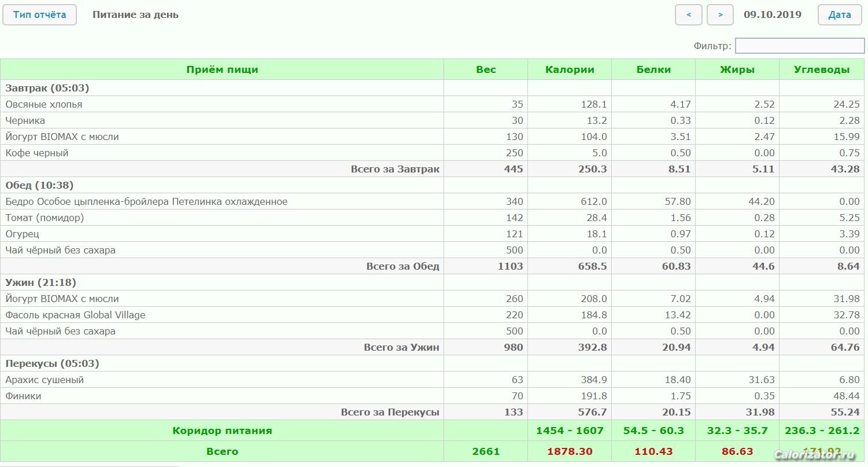Click the Арахис сушеный entry

pos(45,380)
